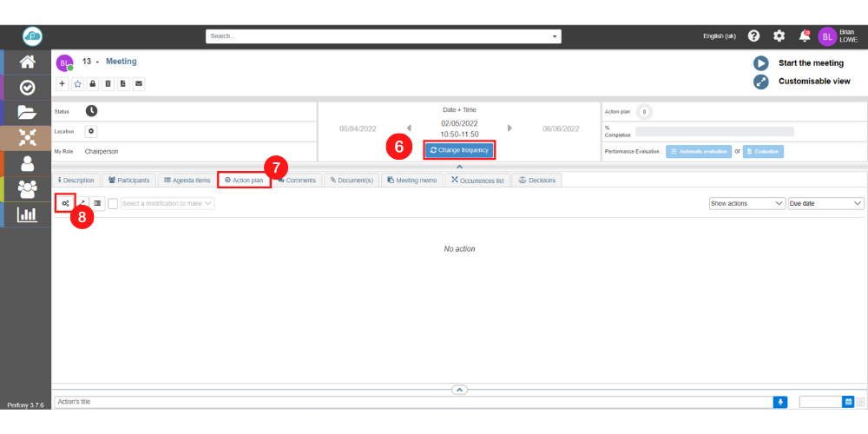Click the folder icon in left sidebar
This screenshot has height=434, width=868.
pyautogui.click(x=27, y=112)
